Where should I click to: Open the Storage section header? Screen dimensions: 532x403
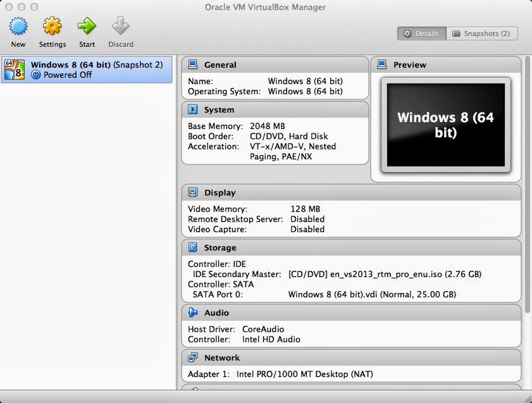click(x=352, y=247)
